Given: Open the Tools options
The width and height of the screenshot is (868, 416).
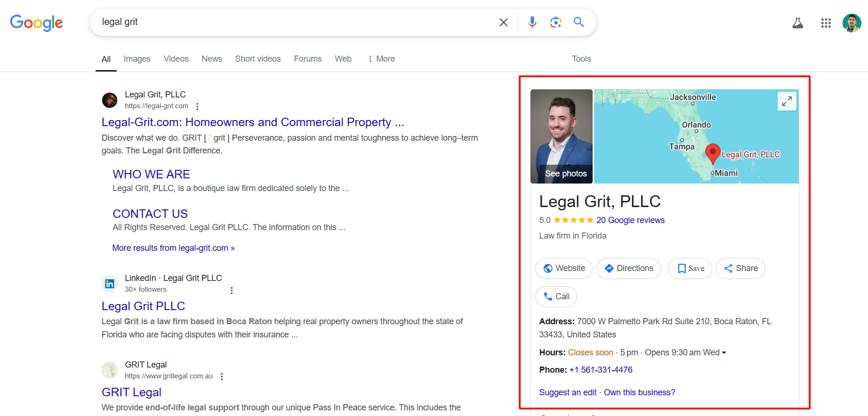Looking at the screenshot, I should click(581, 59).
